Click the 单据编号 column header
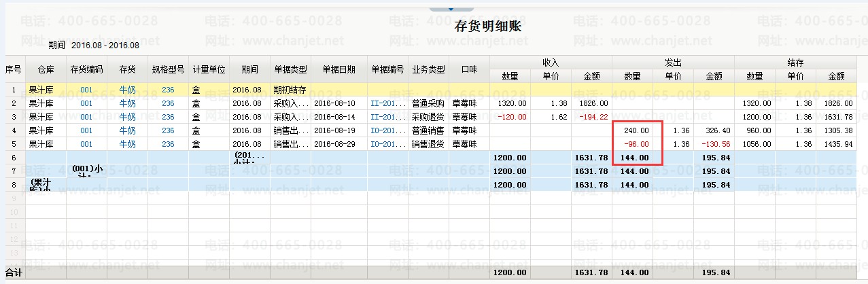This screenshot has width=868, height=284. (x=387, y=69)
